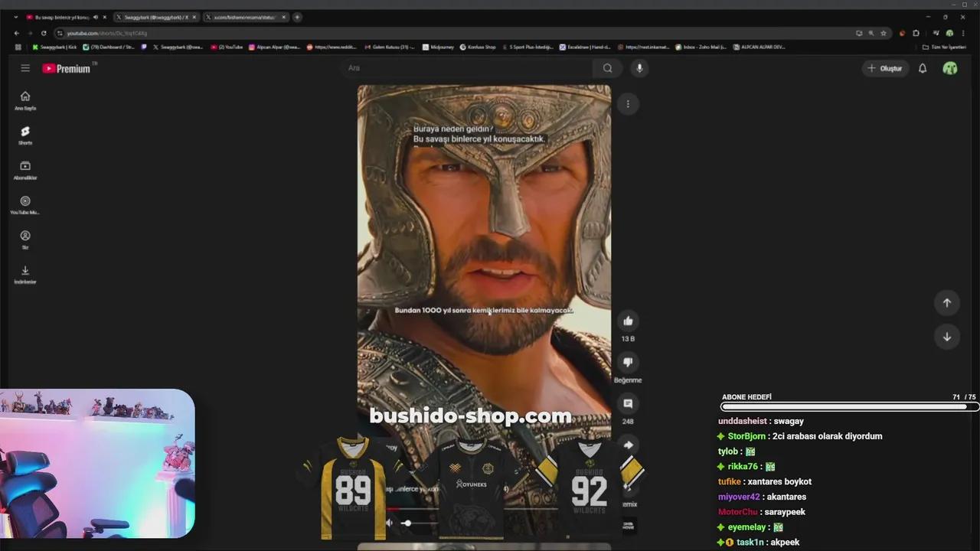This screenshot has height=551, width=980.
Task: Open a new browser tab
Action: coord(297,17)
